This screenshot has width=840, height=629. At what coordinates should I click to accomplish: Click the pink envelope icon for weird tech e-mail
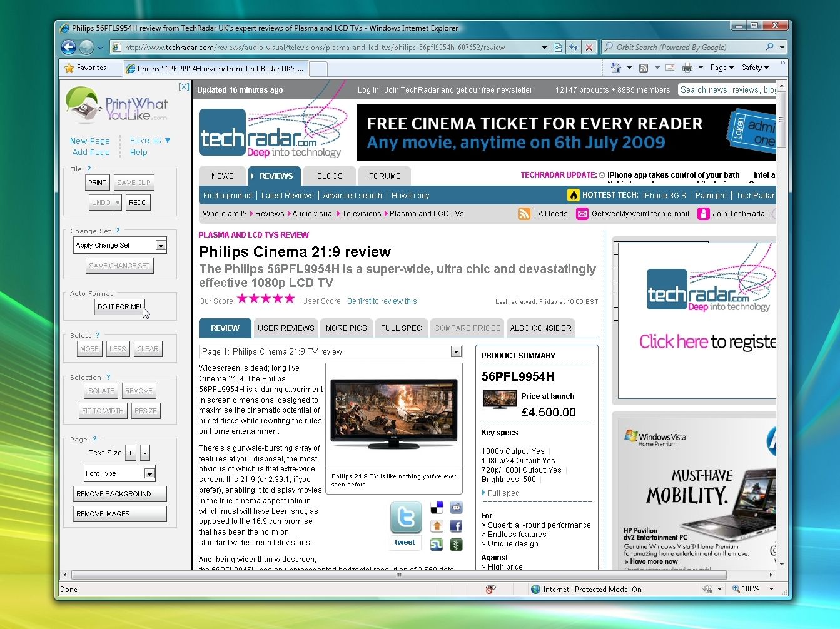coord(582,213)
